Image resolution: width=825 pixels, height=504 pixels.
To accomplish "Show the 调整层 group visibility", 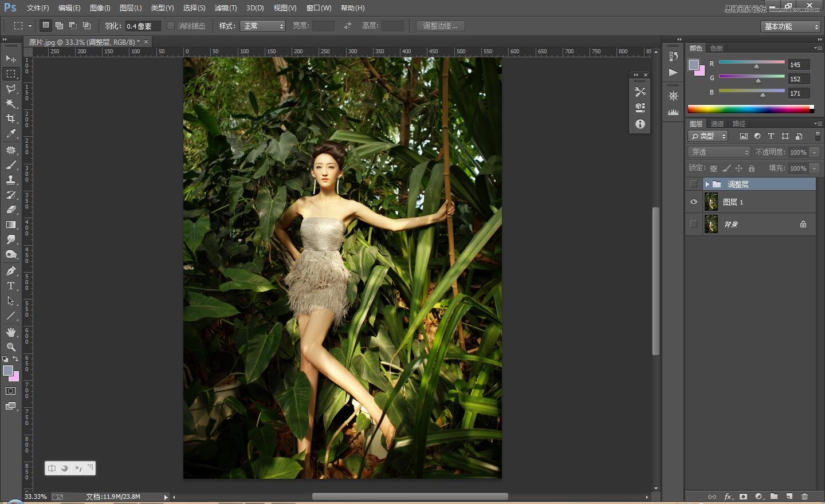I will (694, 184).
